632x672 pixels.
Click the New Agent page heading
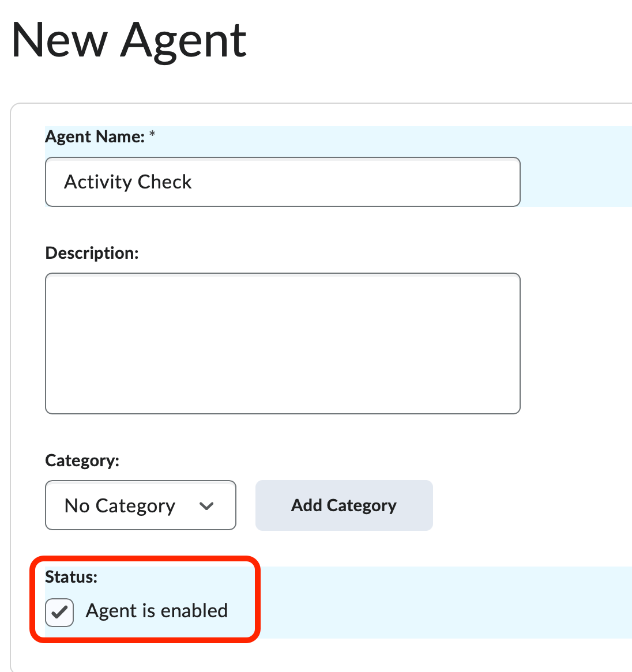129,40
